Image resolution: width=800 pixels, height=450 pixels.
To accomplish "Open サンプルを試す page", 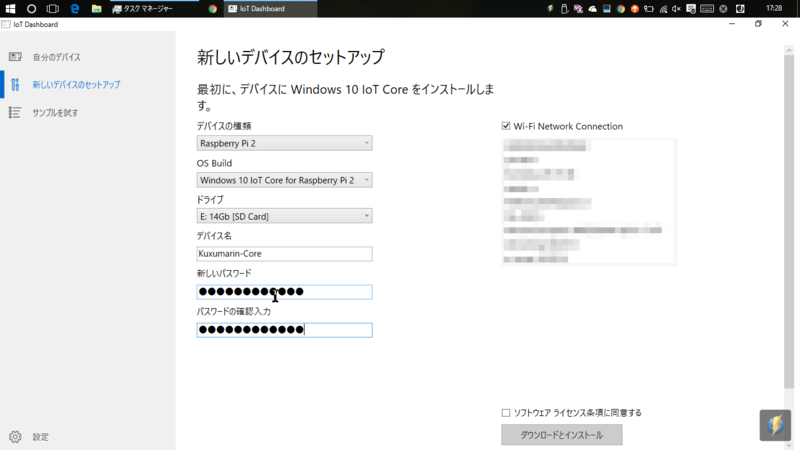I will 55,113.
